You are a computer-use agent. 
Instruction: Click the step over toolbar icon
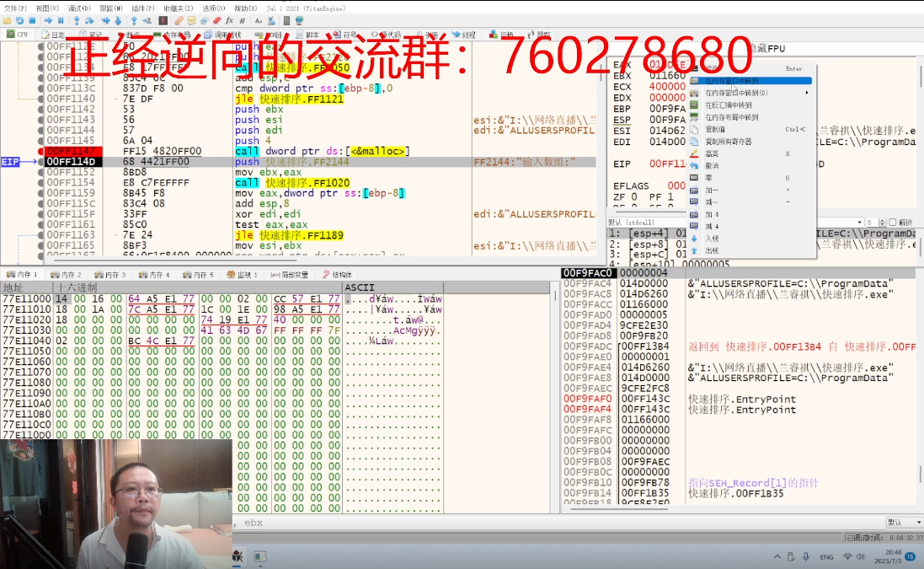90,20
